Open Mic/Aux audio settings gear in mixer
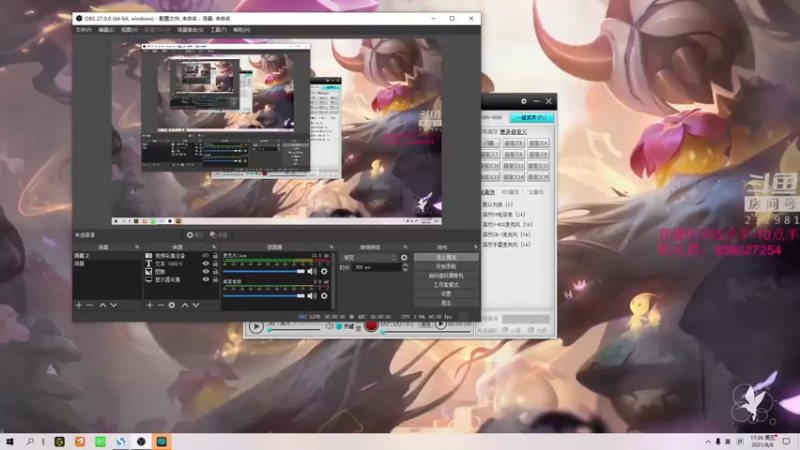Image resolution: width=800 pixels, height=450 pixels. [324, 271]
